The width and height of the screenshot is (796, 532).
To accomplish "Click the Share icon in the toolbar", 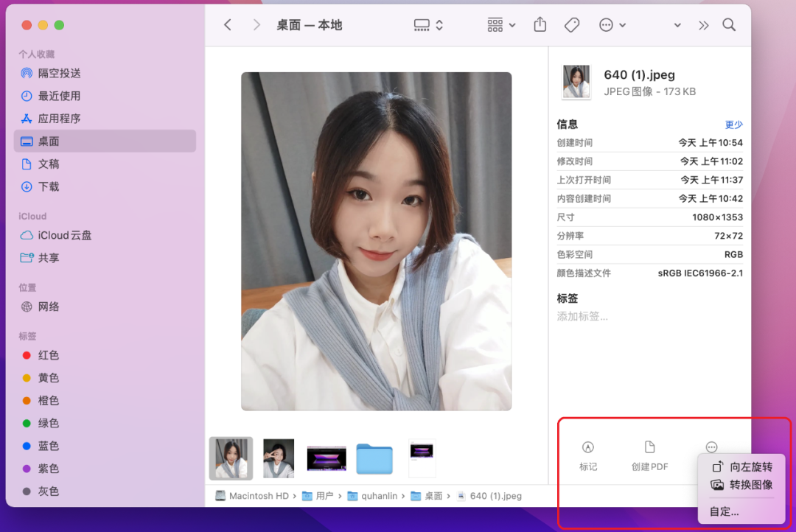I will click(x=539, y=24).
